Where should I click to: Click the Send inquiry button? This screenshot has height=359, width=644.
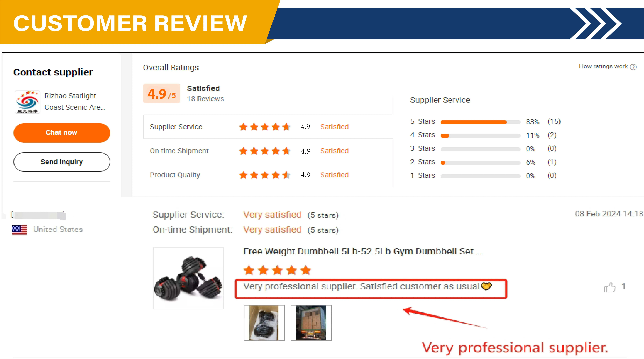tap(62, 162)
